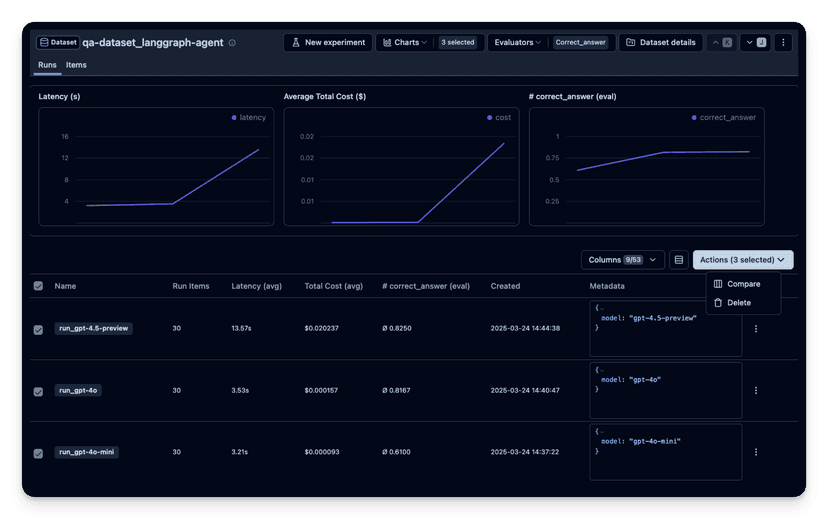Click the 2025-03-24 14:37:22 created timestamp

pyautogui.click(x=524, y=452)
